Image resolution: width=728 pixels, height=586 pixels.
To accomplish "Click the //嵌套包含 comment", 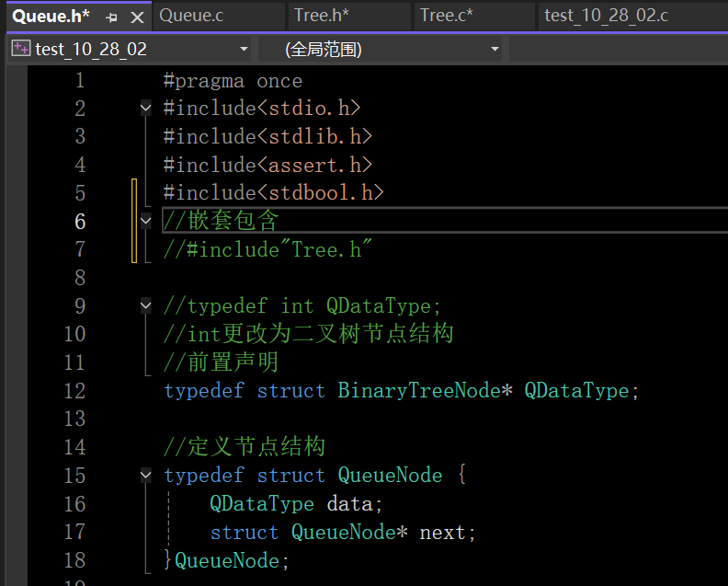I will tap(222, 220).
